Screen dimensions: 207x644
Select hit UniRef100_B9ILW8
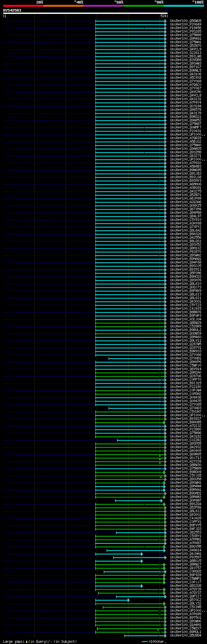186,56
